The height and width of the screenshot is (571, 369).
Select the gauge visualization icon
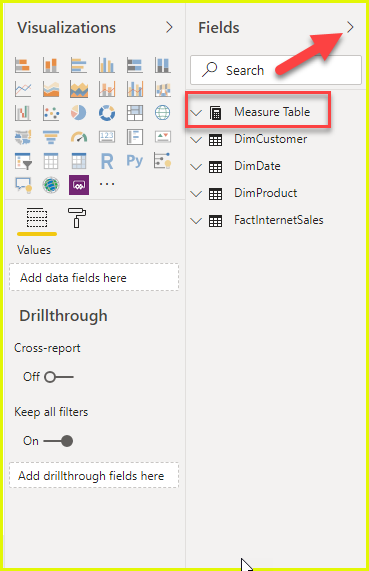tap(79, 137)
